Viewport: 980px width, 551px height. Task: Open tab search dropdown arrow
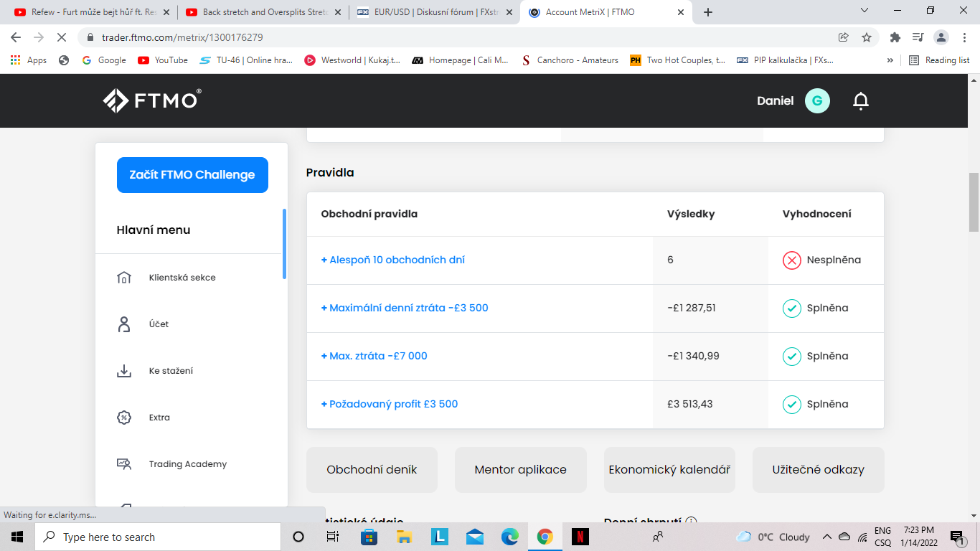click(x=864, y=11)
